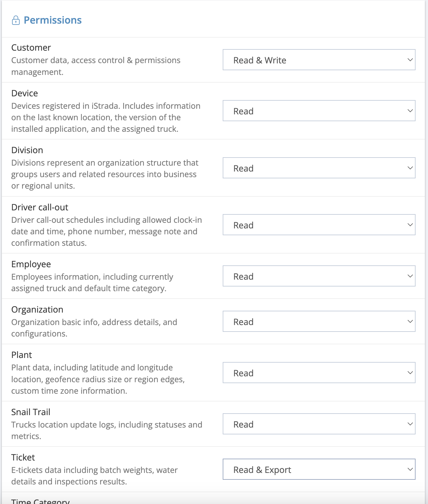Select the Read & Export value for Ticket
Viewport: 428px width, 504px height.
pyautogui.click(x=262, y=470)
